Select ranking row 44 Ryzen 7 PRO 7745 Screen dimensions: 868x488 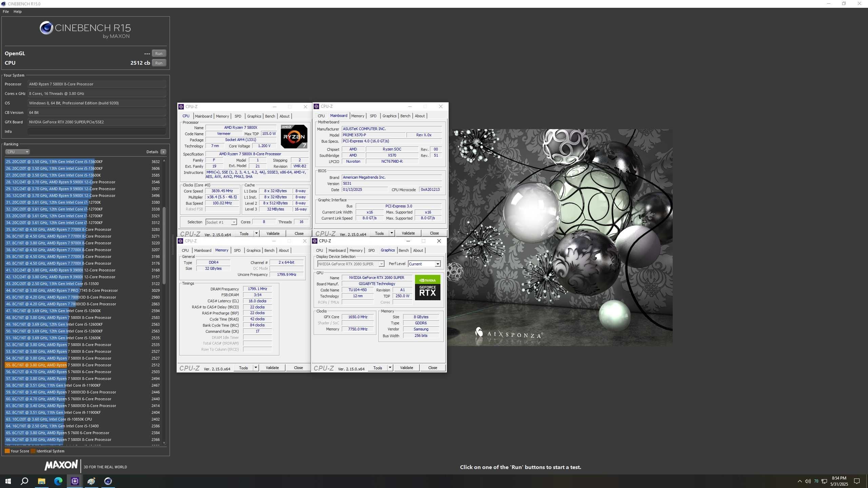click(x=82, y=290)
